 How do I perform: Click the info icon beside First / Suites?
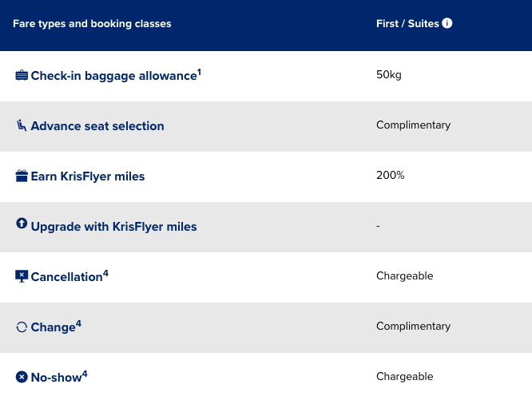click(x=447, y=23)
